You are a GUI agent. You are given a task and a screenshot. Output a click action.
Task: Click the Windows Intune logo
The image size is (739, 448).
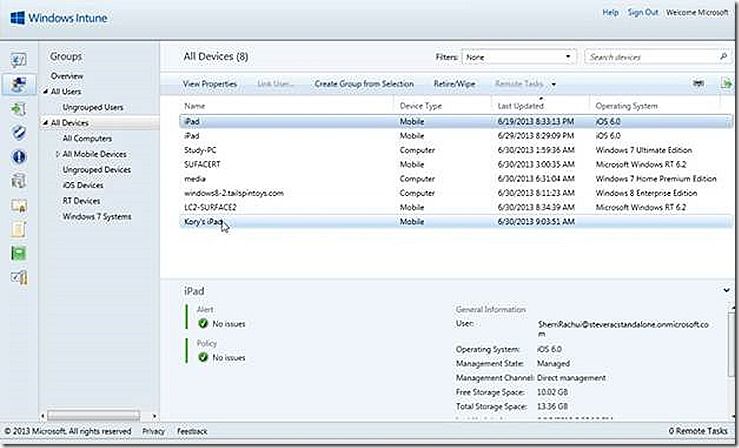(59, 18)
